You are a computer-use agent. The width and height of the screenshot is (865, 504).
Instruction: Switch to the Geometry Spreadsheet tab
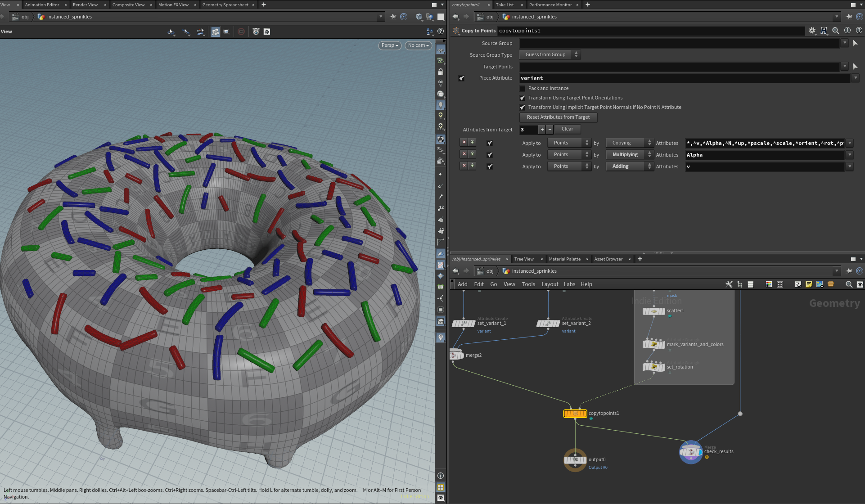pos(225,5)
